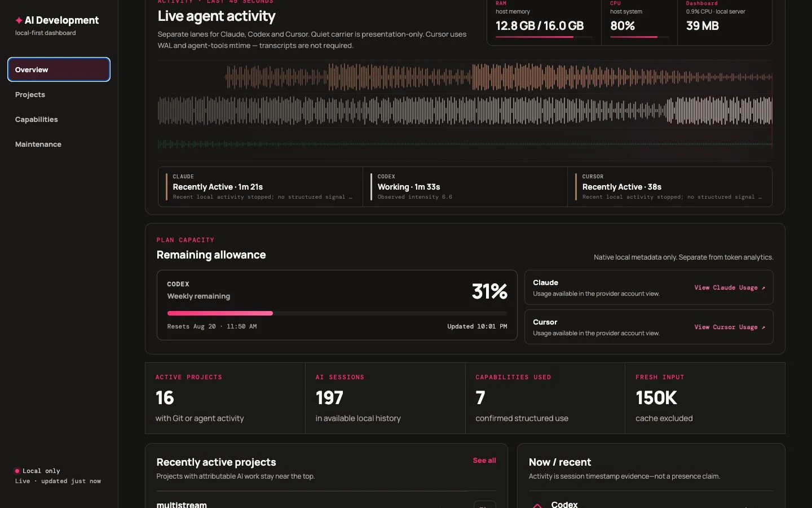812x508 pixels.
Task: Click the 80% CPU value
Action: [x=623, y=26]
